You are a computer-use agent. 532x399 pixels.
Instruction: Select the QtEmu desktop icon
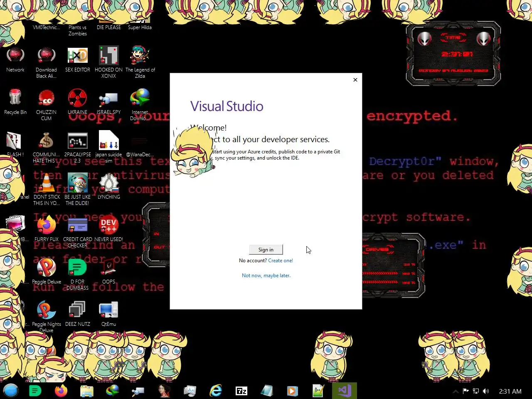(x=108, y=314)
